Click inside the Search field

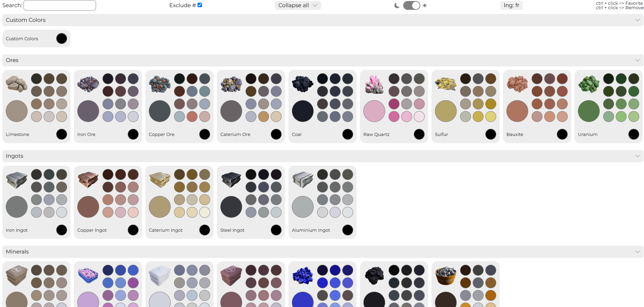point(60,5)
